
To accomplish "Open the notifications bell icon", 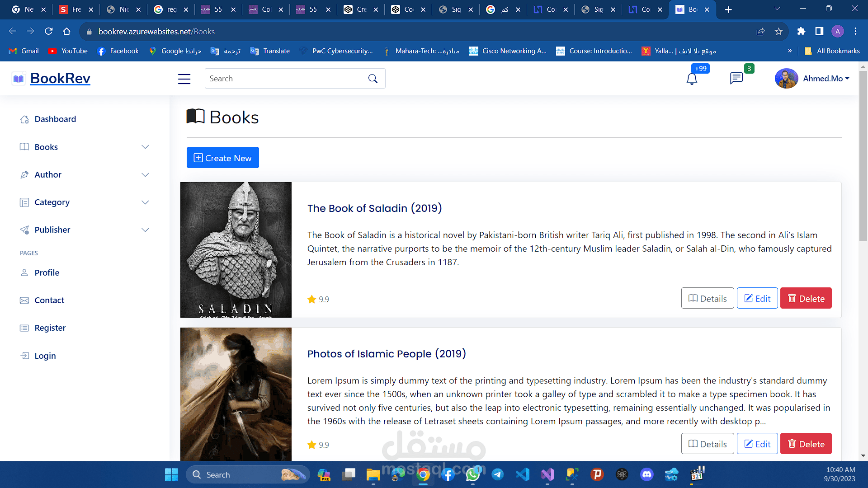I will (x=692, y=79).
